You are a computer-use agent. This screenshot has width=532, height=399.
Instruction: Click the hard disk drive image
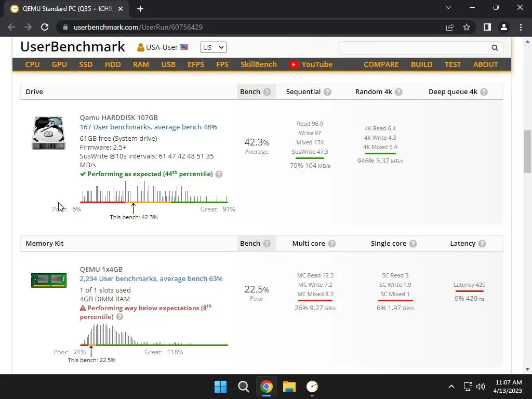coord(48,132)
